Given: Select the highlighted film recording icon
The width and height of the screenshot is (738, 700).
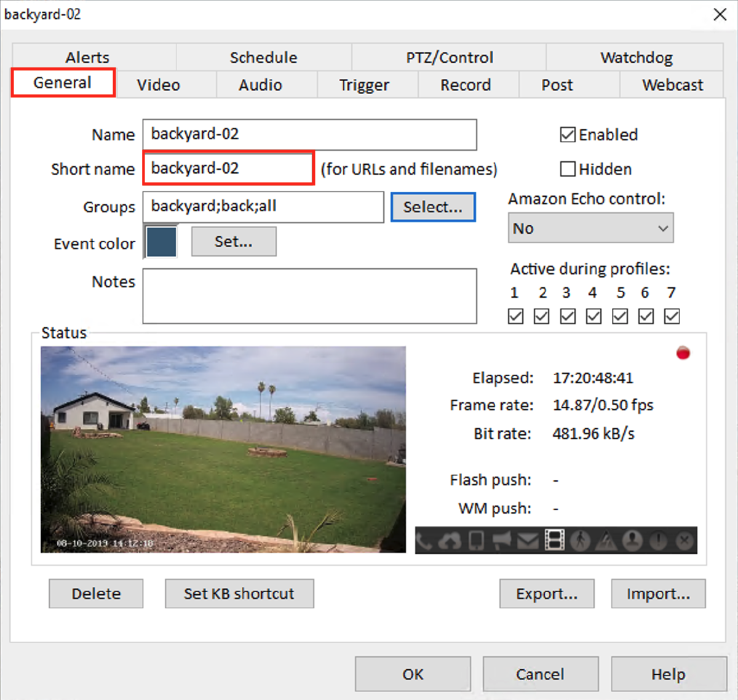Looking at the screenshot, I should [554, 540].
